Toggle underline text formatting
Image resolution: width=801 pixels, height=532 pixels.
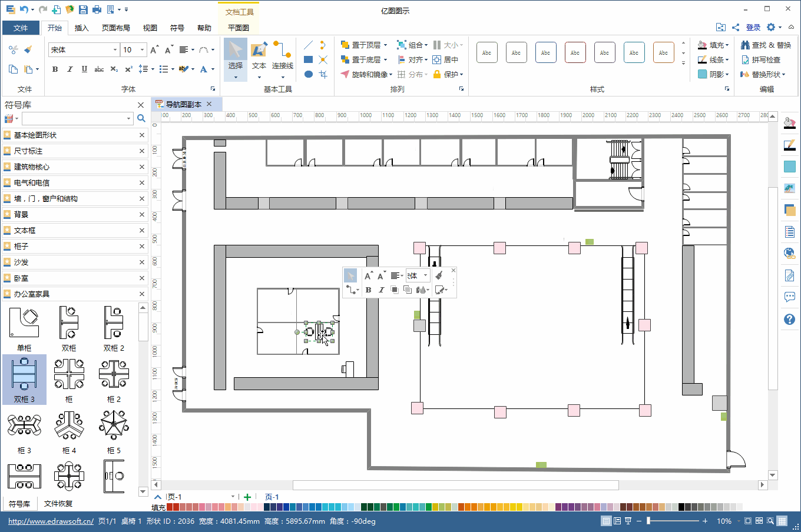coord(84,69)
